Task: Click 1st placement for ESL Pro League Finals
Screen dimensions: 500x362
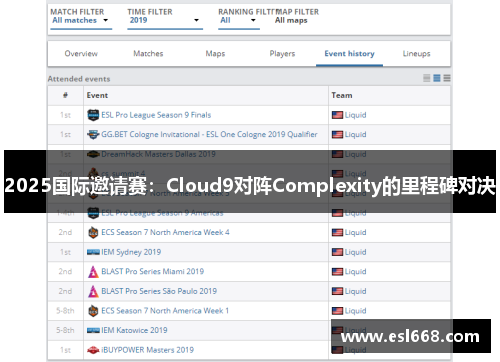Action: coord(65,115)
